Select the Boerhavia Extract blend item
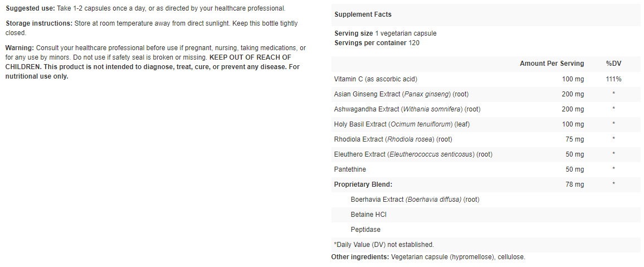Screen dimensions: 644x267 415,200
